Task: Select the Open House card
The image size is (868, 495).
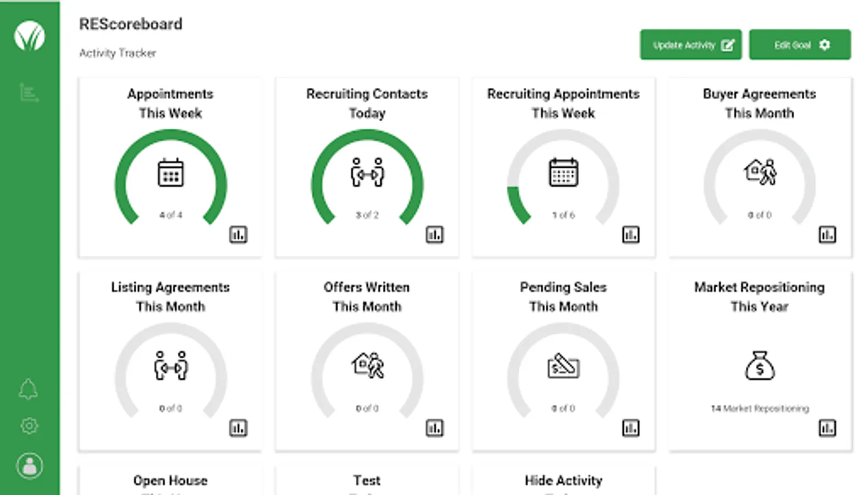Action: [171, 481]
